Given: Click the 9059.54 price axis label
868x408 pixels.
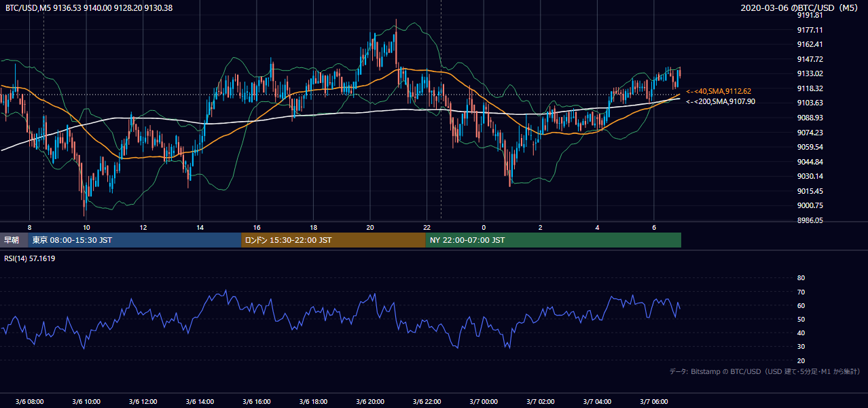Looking at the screenshot, I should [810, 147].
